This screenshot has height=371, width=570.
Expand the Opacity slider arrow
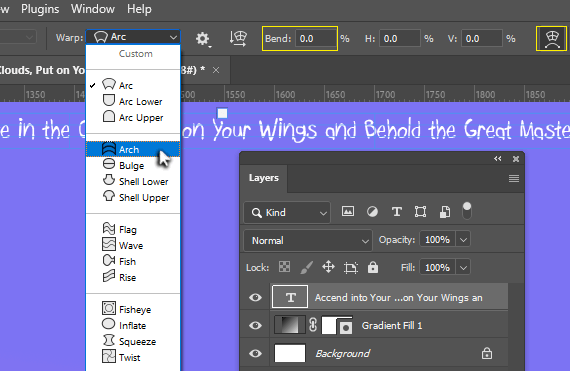click(463, 240)
